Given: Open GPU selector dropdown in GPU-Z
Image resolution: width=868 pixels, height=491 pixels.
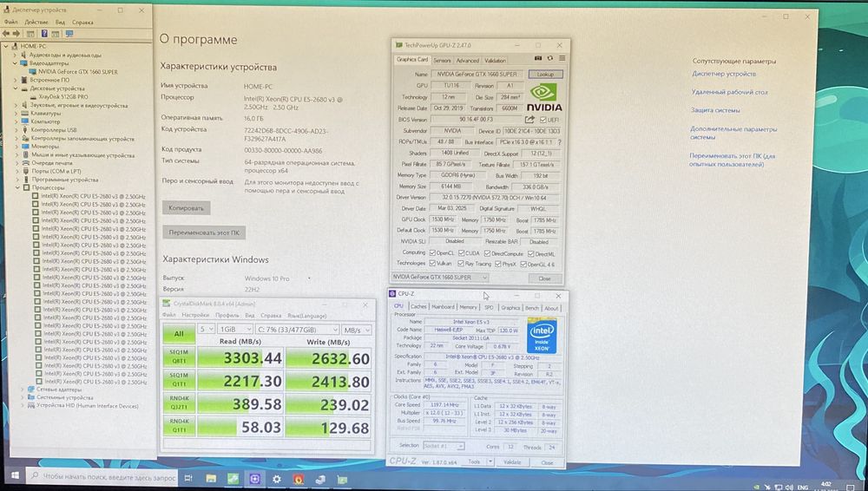Looking at the screenshot, I should point(440,277).
